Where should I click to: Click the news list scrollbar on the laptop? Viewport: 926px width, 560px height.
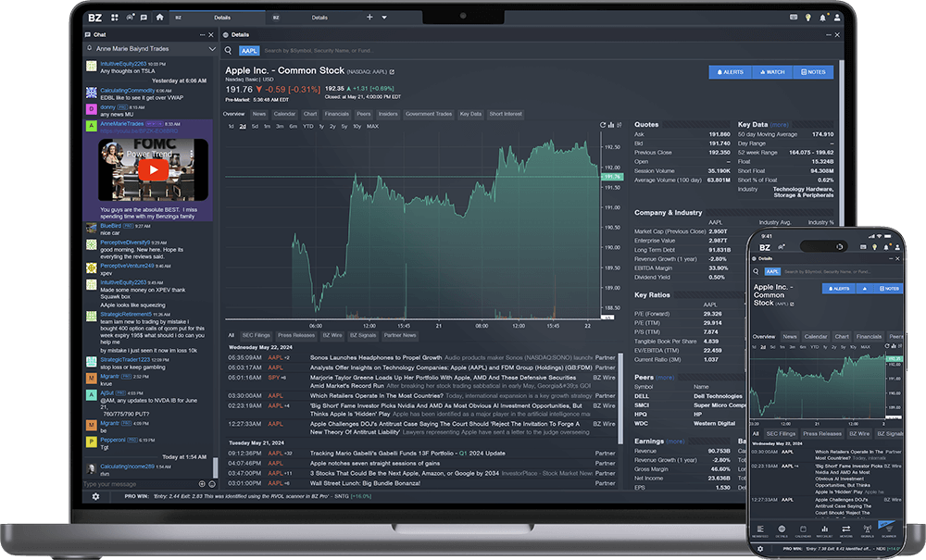[620, 398]
